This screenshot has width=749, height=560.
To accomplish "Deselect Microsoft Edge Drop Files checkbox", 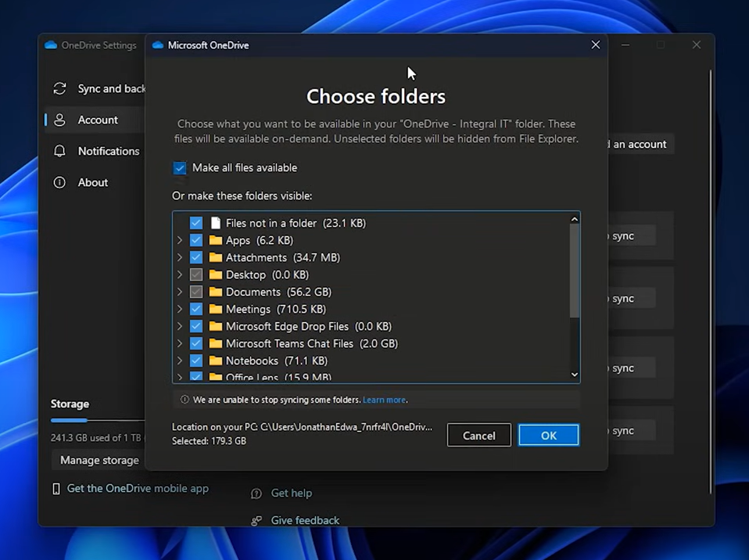I will pos(195,326).
